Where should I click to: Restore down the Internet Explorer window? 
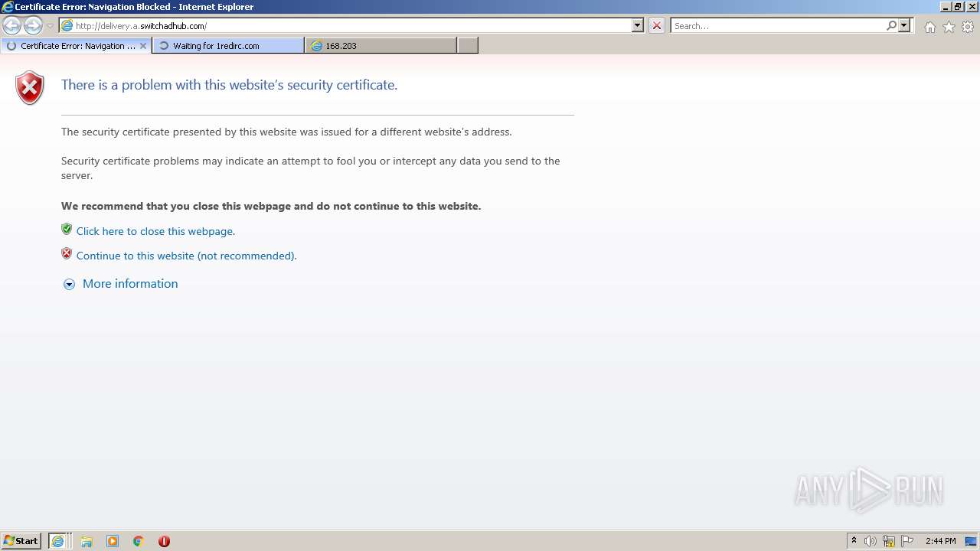pos(958,7)
